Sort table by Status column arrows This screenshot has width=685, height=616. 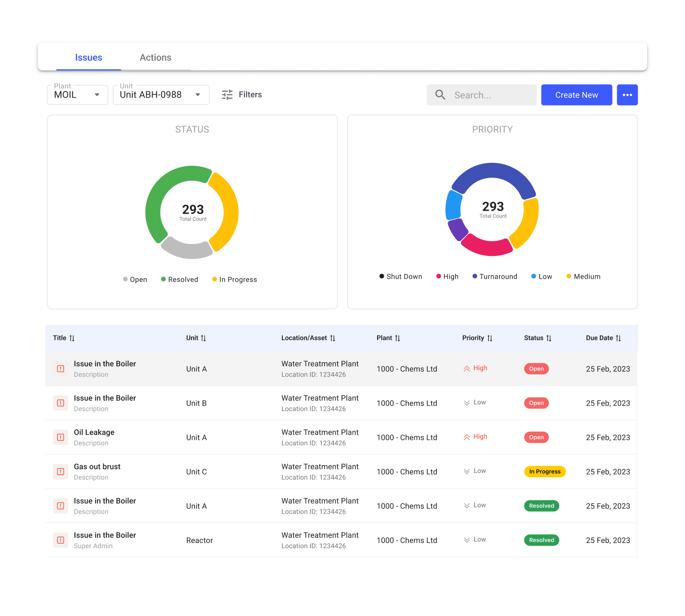pyautogui.click(x=549, y=338)
